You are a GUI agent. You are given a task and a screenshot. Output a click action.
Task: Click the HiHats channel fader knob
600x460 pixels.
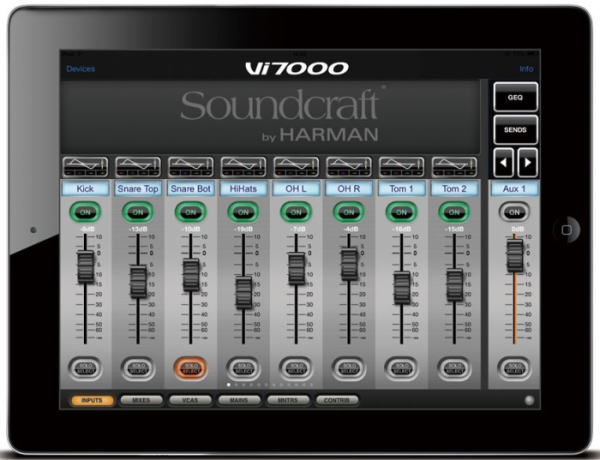tap(244, 293)
